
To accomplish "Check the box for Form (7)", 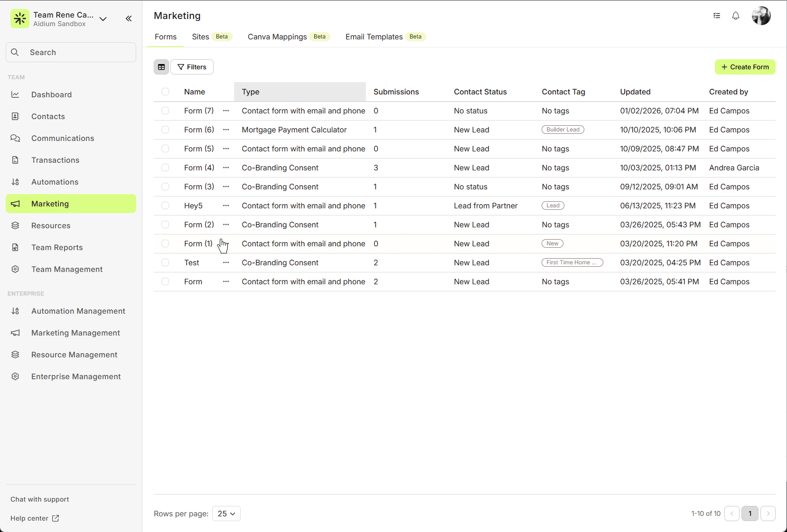I will click(165, 111).
